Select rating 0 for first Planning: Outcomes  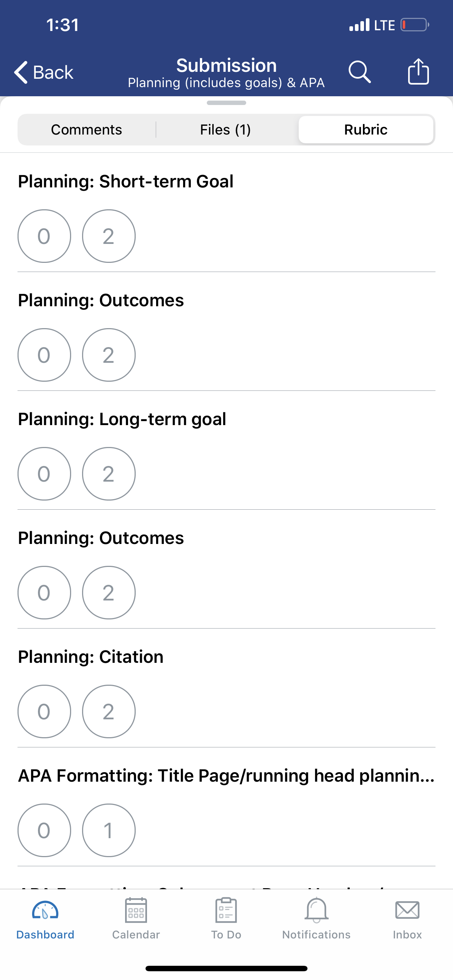click(x=44, y=355)
